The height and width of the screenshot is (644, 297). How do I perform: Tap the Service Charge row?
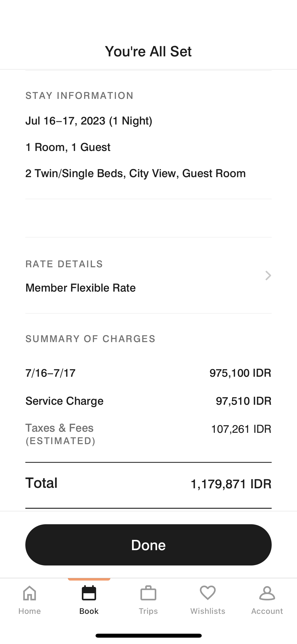click(x=148, y=401)
